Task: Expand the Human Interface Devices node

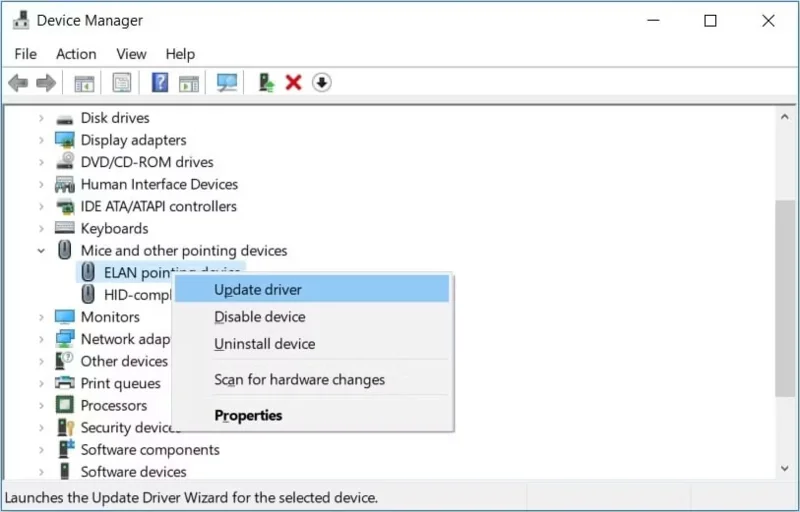Action: pos(41,184)
